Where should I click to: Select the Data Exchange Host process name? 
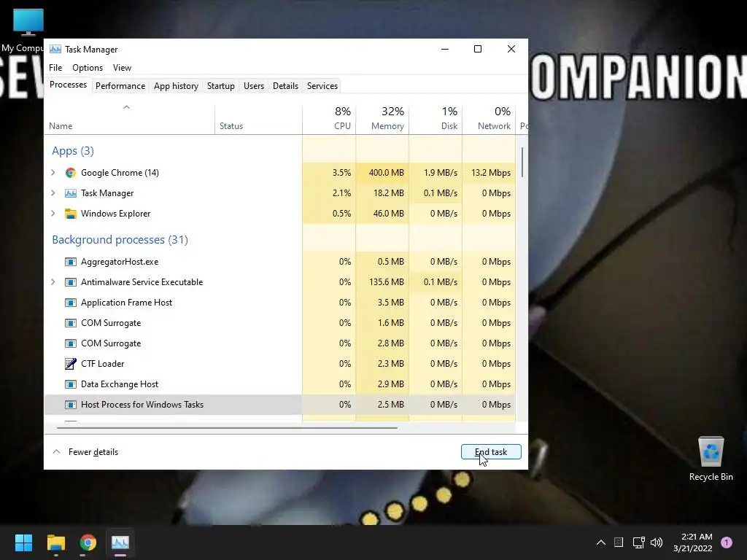coord(120,384)
